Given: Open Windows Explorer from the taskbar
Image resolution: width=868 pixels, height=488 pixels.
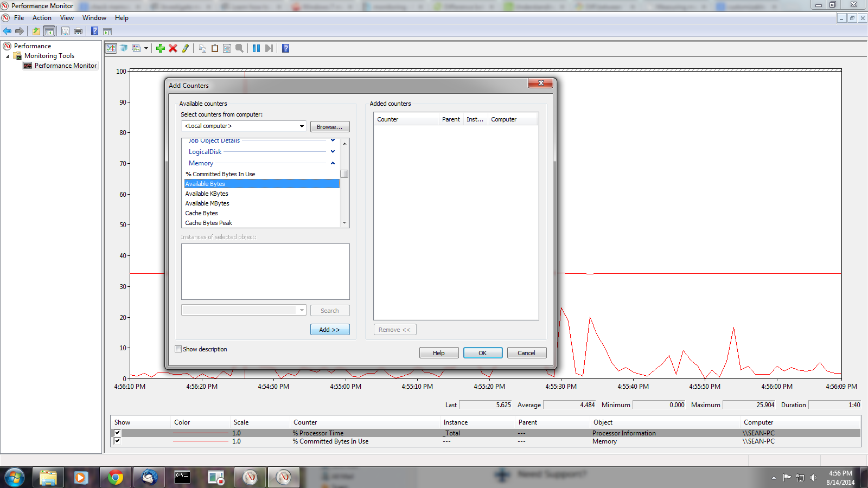Looking at the screenshot, I should [48, 477].
